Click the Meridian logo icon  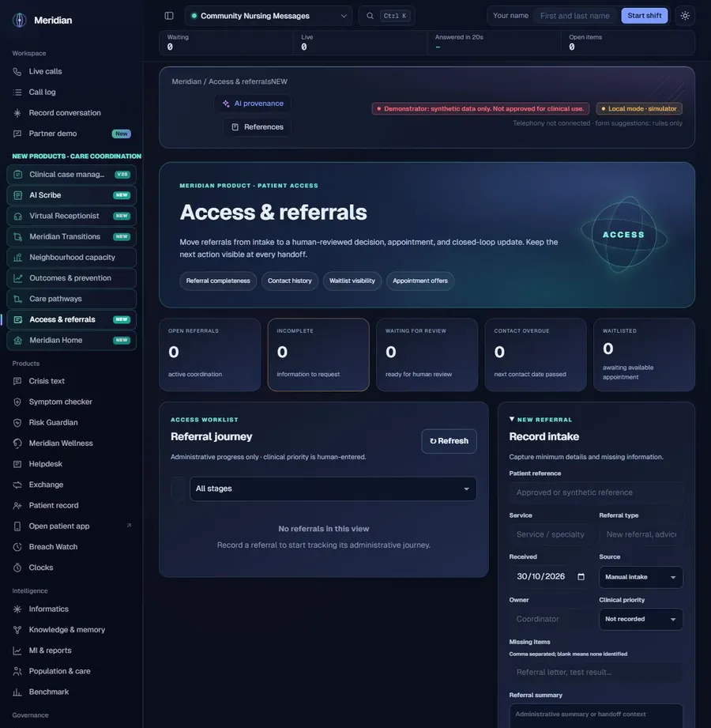[20, 20]
